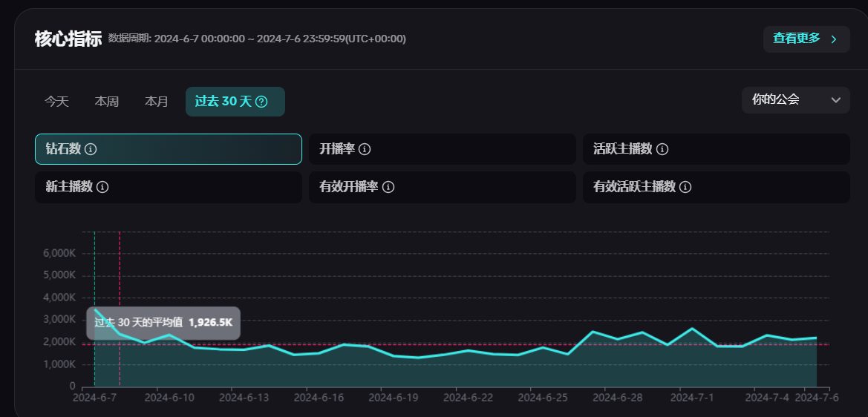Click the chevron in the 你的公会 dropdown
868x417 pixels.
click(x=836, y=100)
